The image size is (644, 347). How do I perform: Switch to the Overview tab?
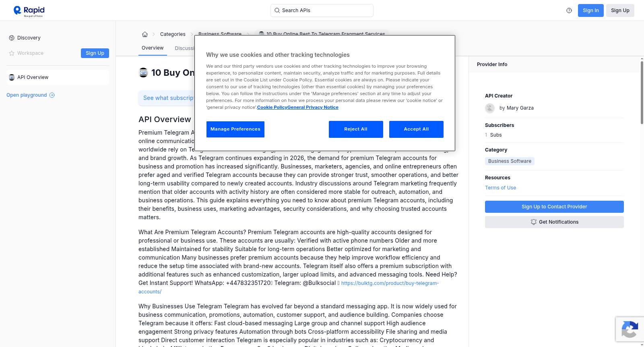153,48
